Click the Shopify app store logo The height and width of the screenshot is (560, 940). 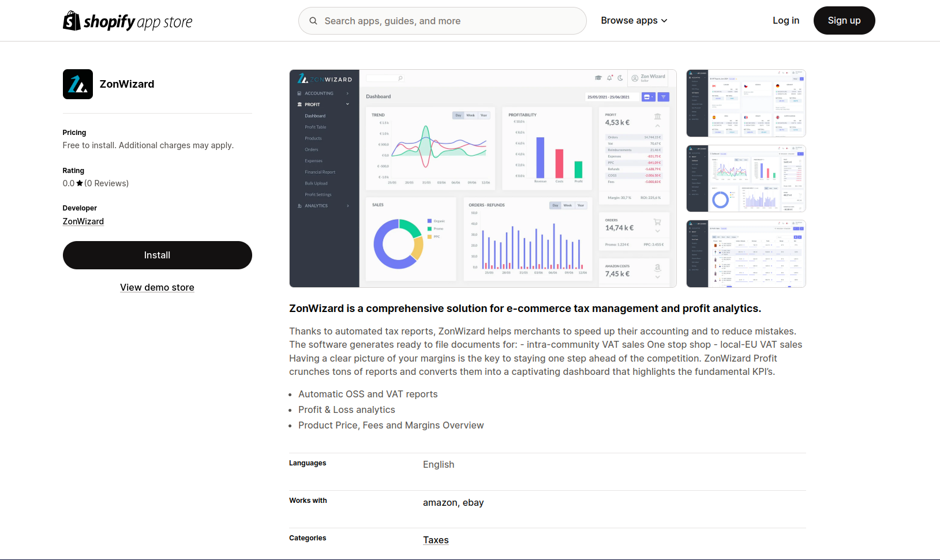[x=128, y=21]
